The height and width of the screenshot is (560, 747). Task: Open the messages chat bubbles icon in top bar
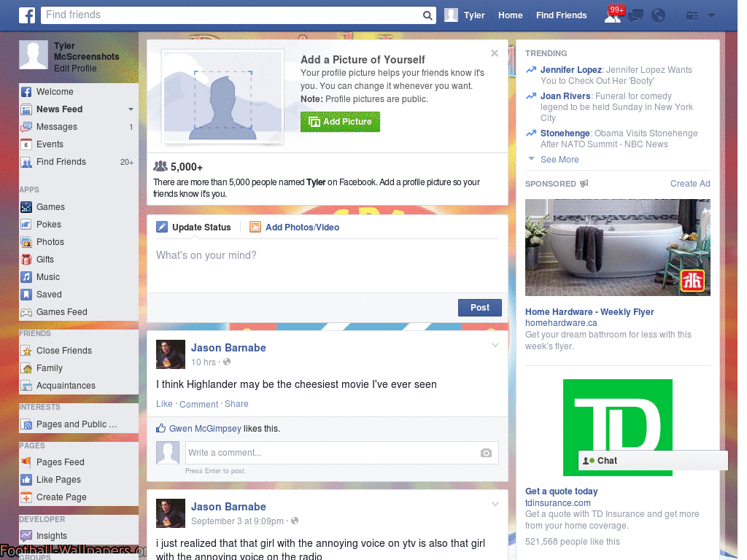635,16
